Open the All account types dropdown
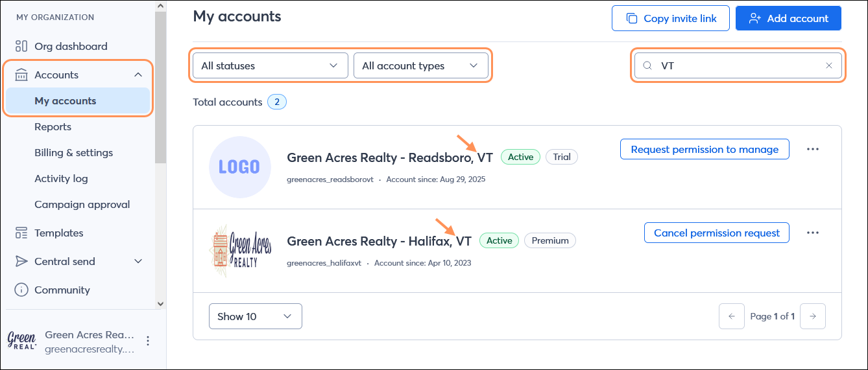This screenshot has width=868, height=370. (x=420, y=65)
